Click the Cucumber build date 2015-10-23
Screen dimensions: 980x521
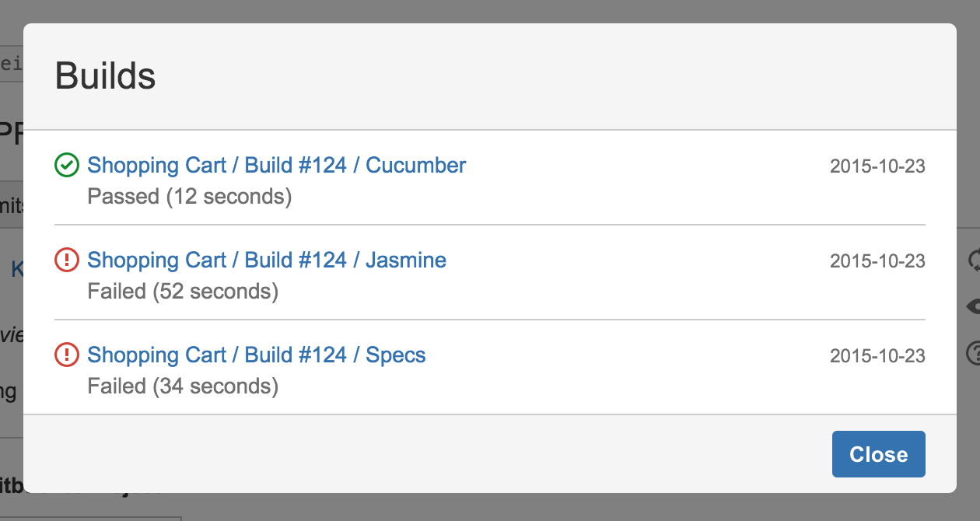(877, 166)
